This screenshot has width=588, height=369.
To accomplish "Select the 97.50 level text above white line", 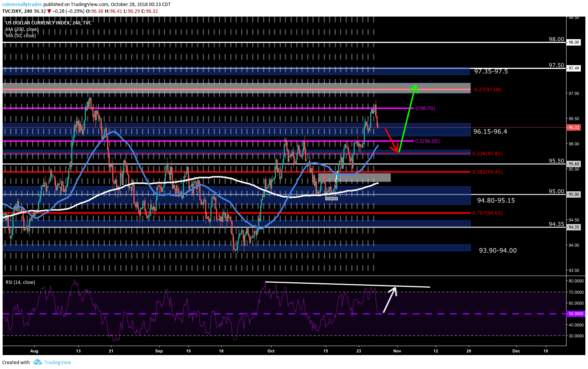I will point(556,65).
